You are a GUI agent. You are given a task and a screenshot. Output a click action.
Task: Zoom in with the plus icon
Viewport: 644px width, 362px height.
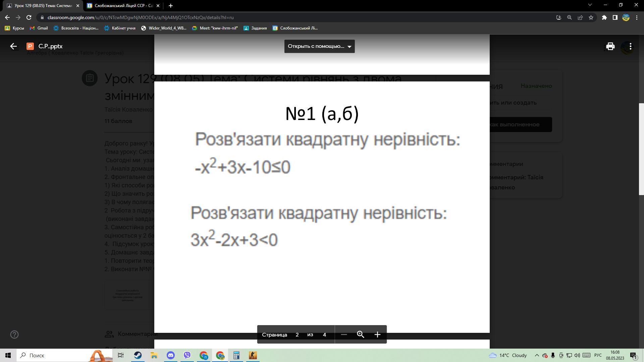coord(377,335)
